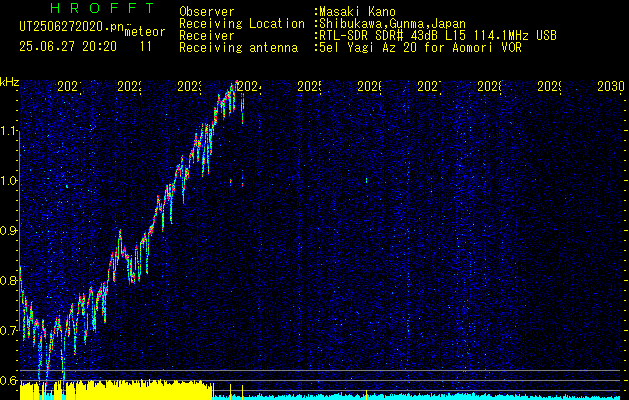This screenshot has width=629, height=400.
Task: Click the Observer label
Action: point(207,12)
